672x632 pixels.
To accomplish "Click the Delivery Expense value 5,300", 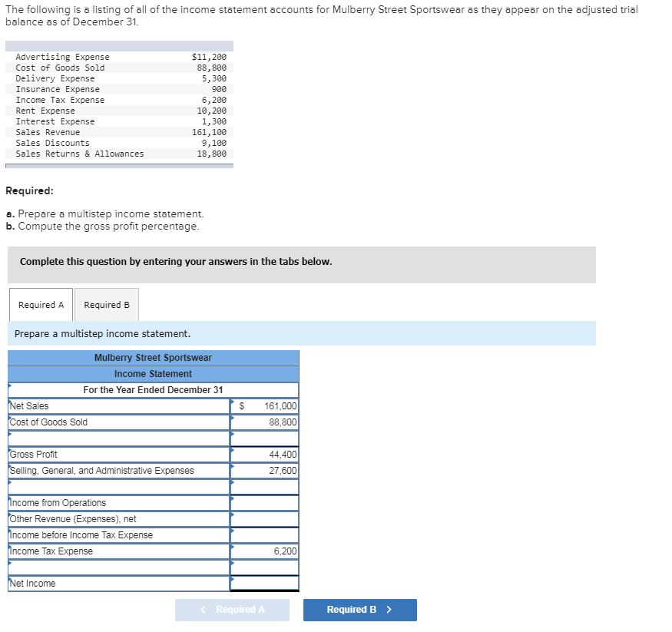I will pyautogui.click(x=214, y=79).
